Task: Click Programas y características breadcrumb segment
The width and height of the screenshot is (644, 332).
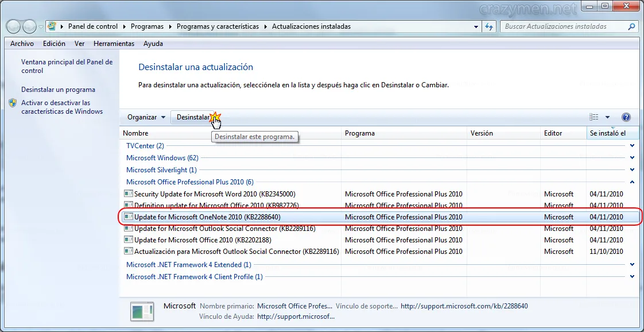Action: click(x=218, y=26)
